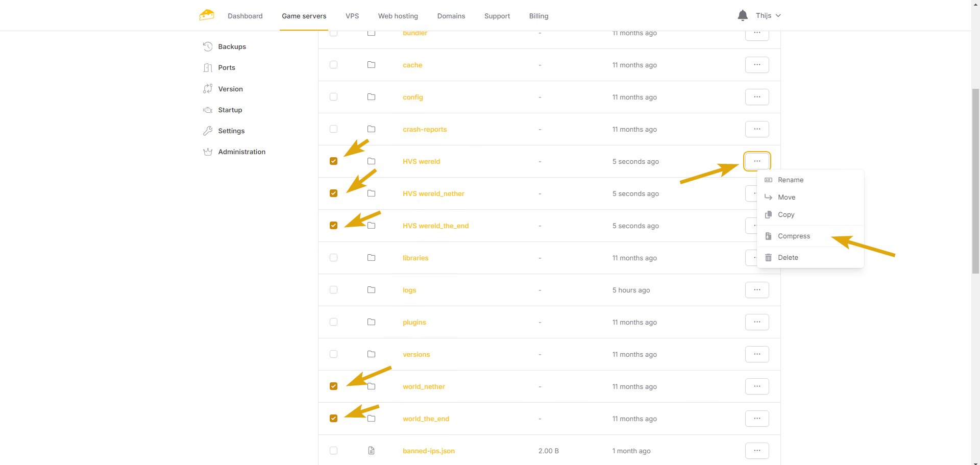The height and width of the screenshot is (465, 980).
Task: Click the cheese logo in header
Action: [207, 15]
